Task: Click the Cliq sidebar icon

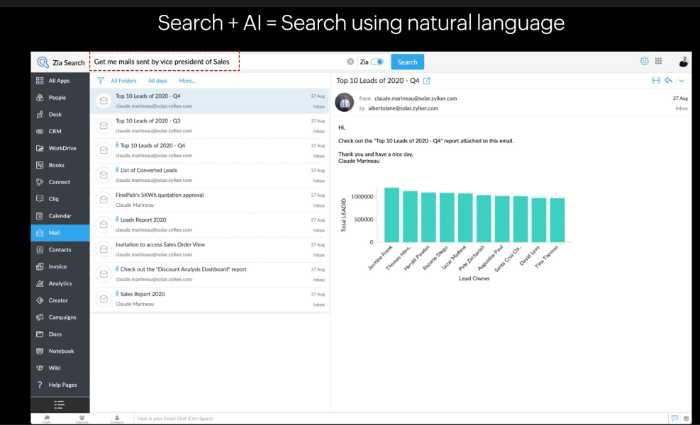Action: click(x=40, y=199)
